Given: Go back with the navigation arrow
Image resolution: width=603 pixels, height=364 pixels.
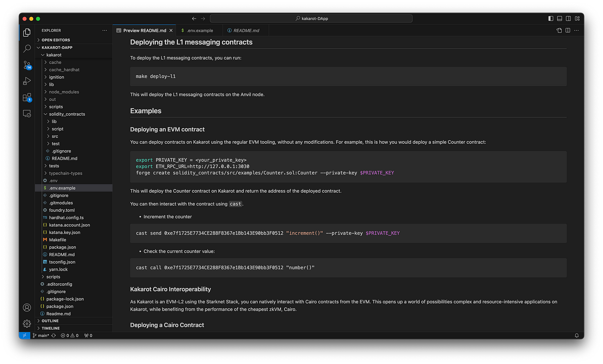Looking at the screenshot, I should click(x=194, y=19).
